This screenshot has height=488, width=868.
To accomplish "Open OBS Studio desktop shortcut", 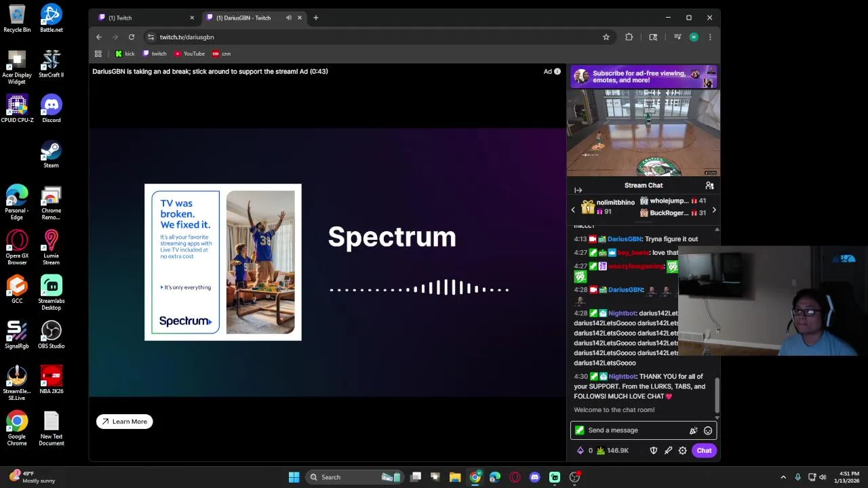I will click(52, 335).
